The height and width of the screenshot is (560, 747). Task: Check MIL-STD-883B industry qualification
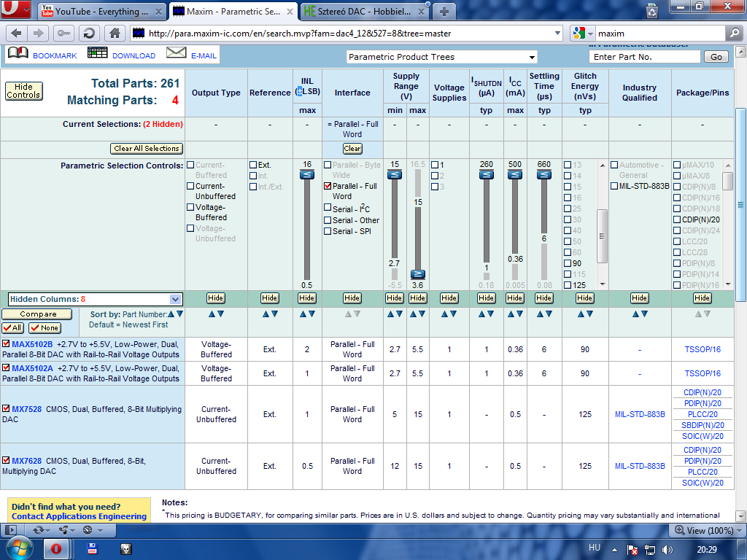[x=614, y=186]
